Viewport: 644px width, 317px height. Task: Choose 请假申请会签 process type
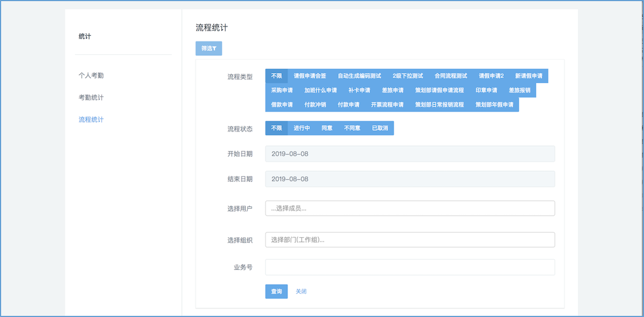310,76
